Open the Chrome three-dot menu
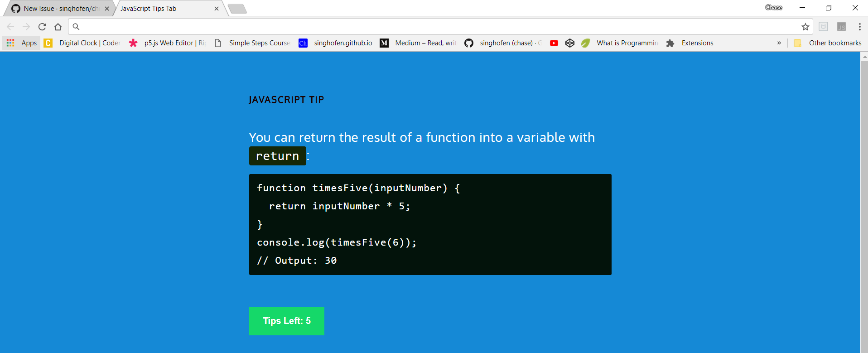Viewport: 868px width, 353px height. click(859, 27)
